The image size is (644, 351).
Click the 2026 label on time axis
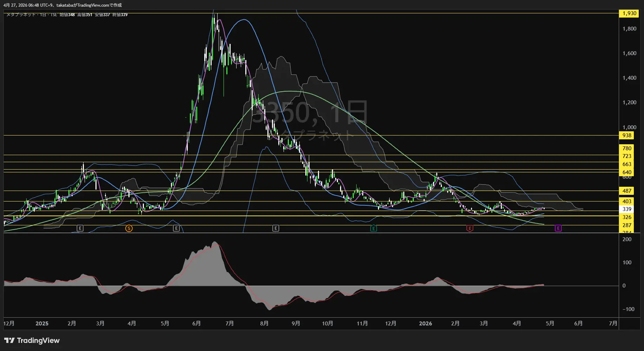coord(425,324)
